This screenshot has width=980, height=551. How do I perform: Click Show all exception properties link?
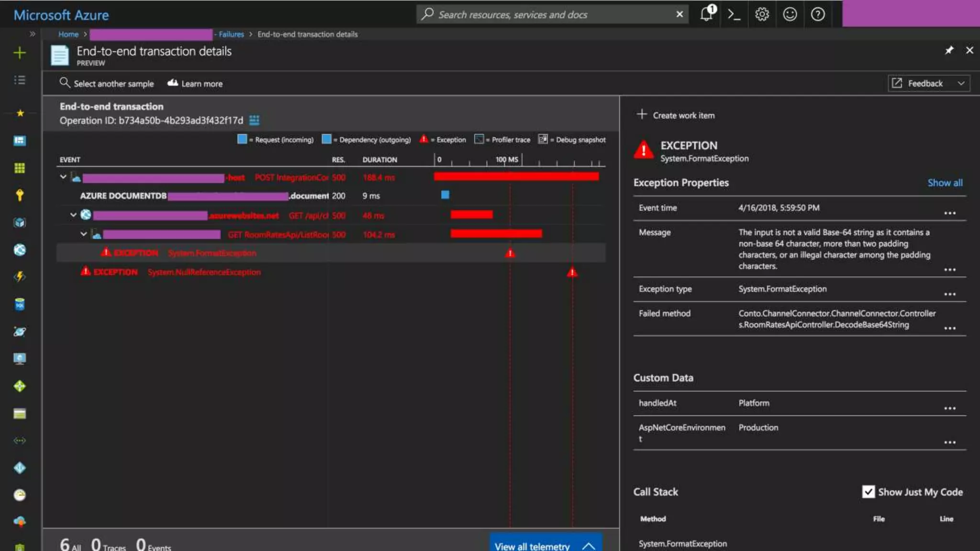click(x=945, y=183)
